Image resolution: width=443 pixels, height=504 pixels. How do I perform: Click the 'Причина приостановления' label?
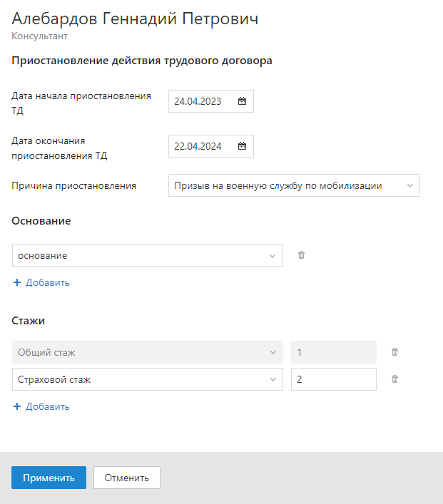74,186
